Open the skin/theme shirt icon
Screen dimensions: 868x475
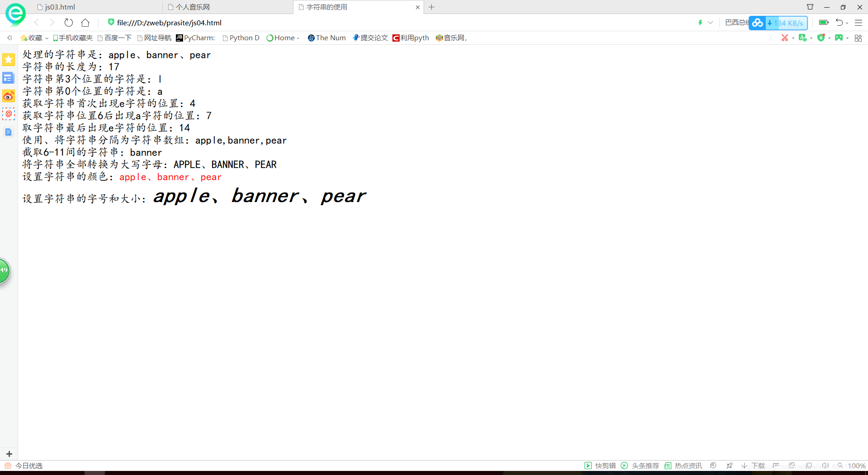810,7
